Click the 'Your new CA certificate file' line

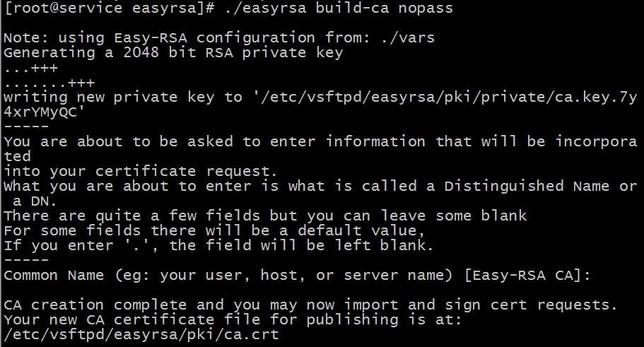(233, 319)
